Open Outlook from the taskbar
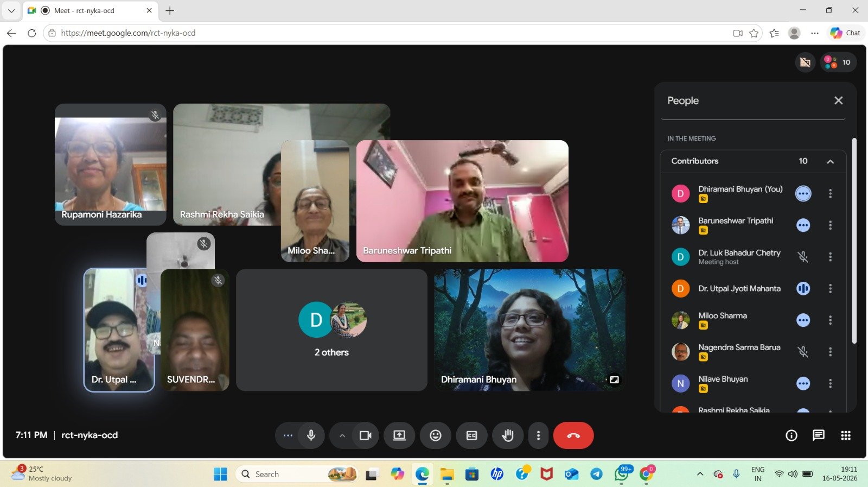The height and width of the screenshot is (487, 868). (x=571, y=475)
